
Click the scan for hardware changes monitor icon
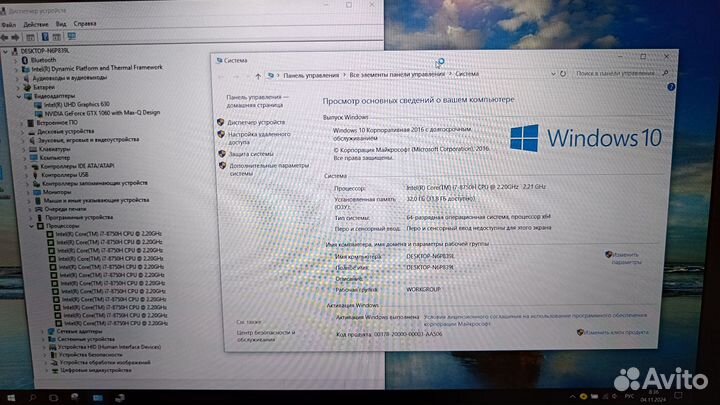pos(72,36)
